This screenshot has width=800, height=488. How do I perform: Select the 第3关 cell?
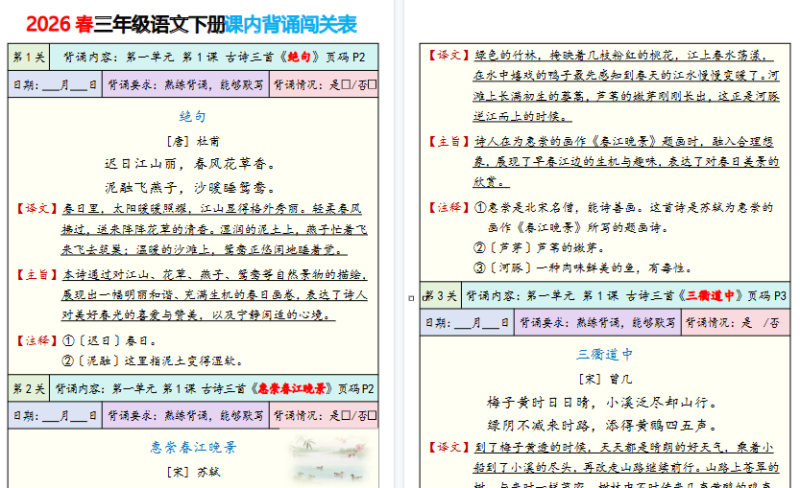(441, 296)
